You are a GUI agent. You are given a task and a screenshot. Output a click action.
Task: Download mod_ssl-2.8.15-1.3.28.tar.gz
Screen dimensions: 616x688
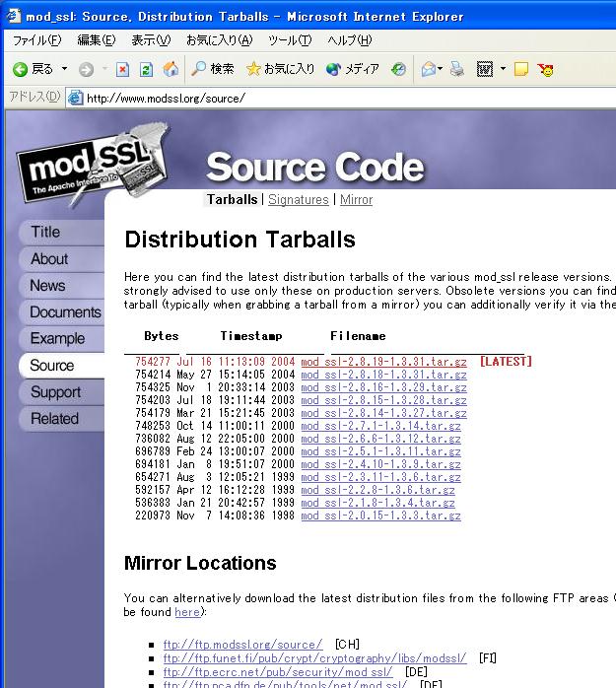click(x=384, y=400)
